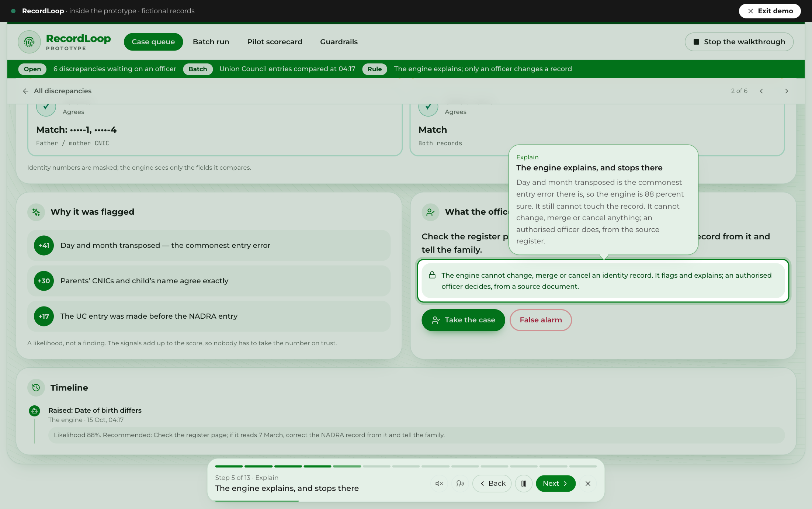
Task: Click the Rule status pill
Action: 375,69
